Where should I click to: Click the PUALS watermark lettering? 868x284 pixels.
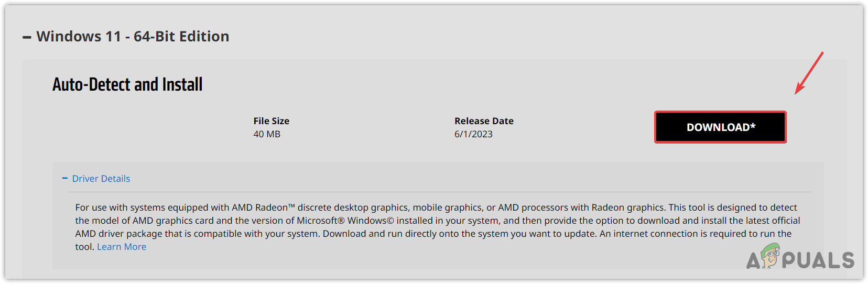[x=818, y=260]
